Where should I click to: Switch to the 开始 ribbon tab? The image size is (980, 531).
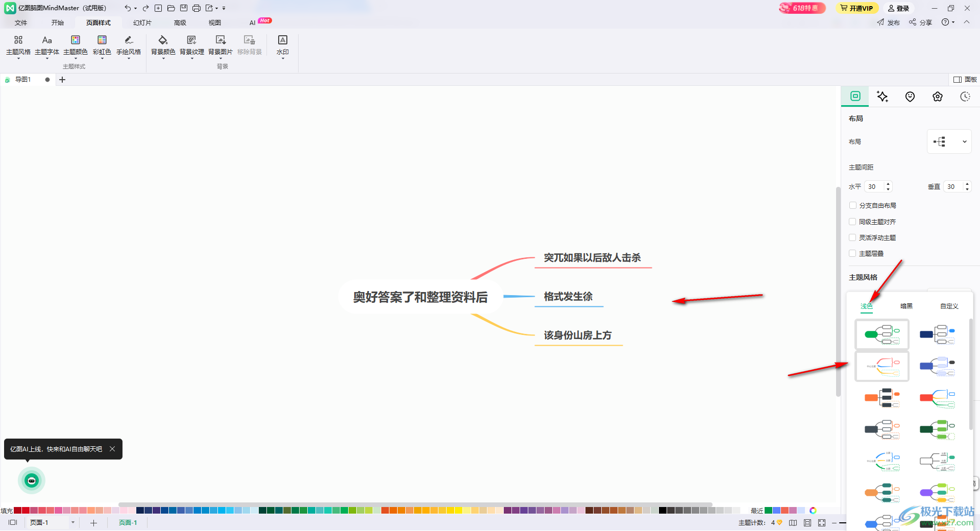tap(58, 23)
